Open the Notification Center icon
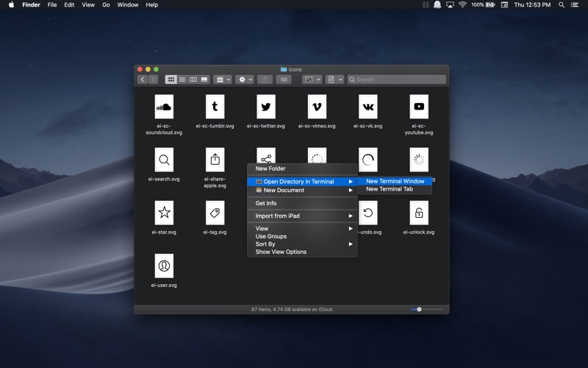This screenshot has width=588, height=368. 575,5
